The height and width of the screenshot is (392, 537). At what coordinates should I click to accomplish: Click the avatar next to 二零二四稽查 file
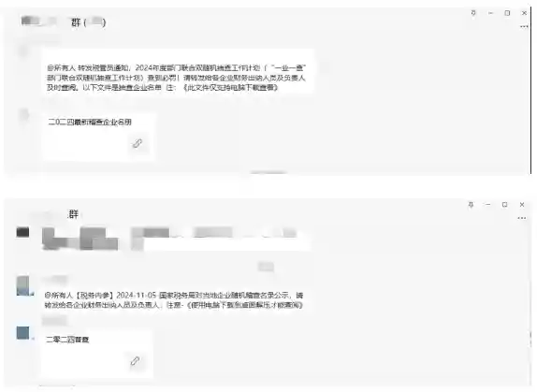coord(23,332)
